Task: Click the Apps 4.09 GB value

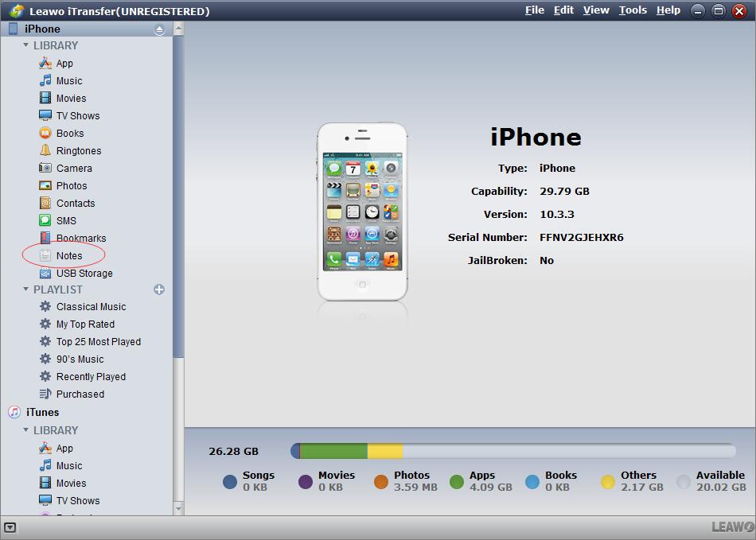Action: [491, 487]
